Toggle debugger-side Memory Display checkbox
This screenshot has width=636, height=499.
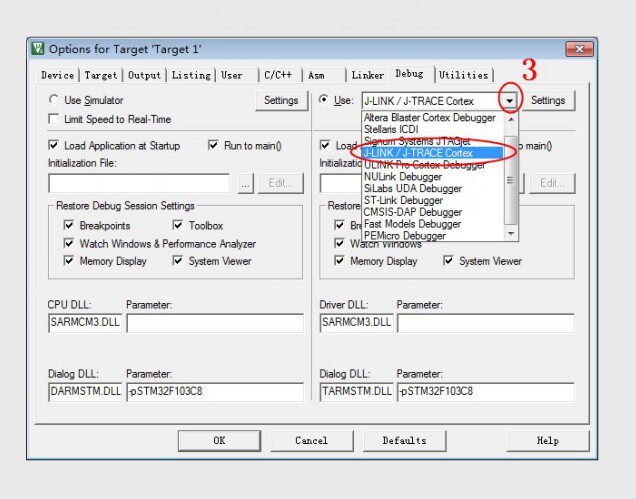(x=339, y=260)
